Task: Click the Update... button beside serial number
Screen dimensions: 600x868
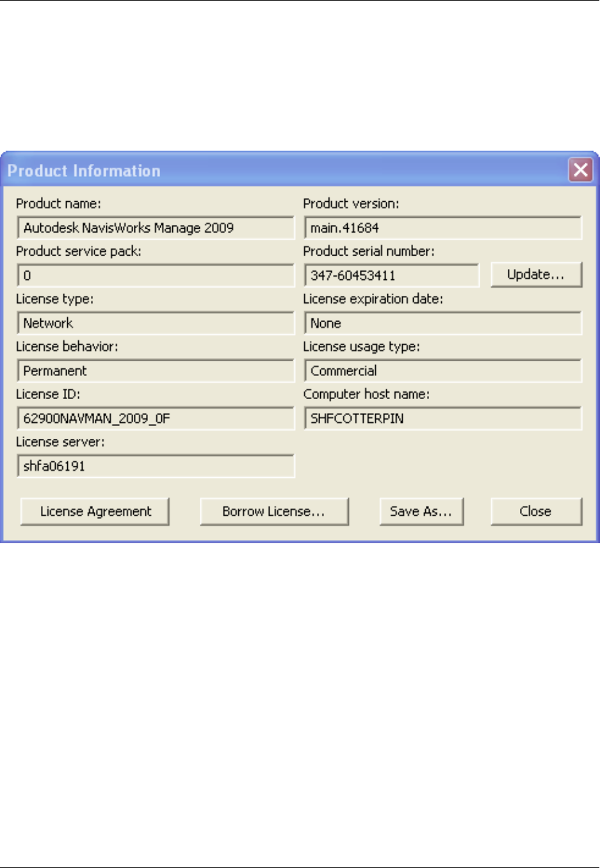Action: tap(537, 275)
